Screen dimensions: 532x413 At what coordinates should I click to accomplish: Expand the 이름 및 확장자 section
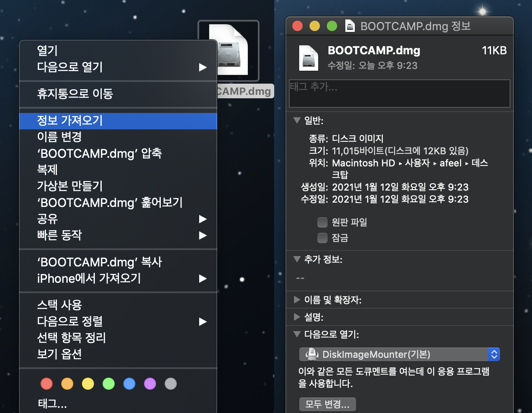[297, 300]
